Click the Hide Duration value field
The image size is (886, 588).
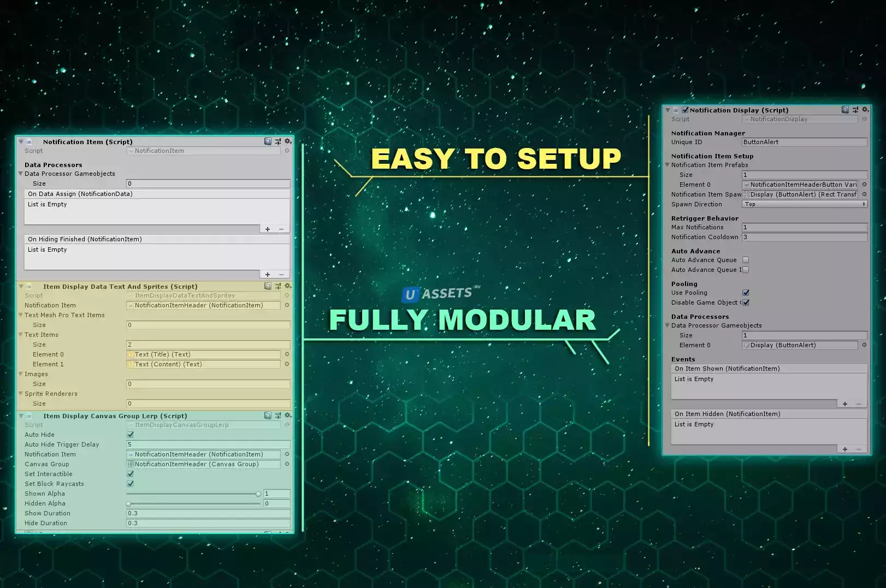point(208,523)
